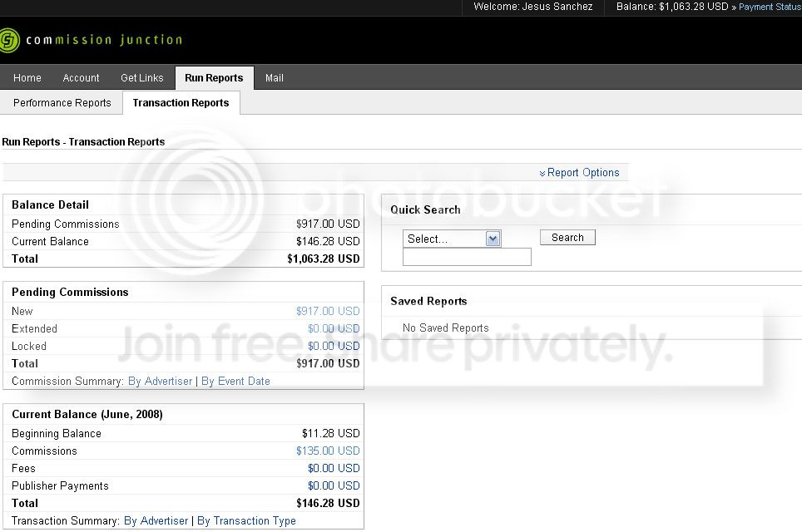Go to the Get Links tab
Screen dimensions: 802x532
point(141,77)
